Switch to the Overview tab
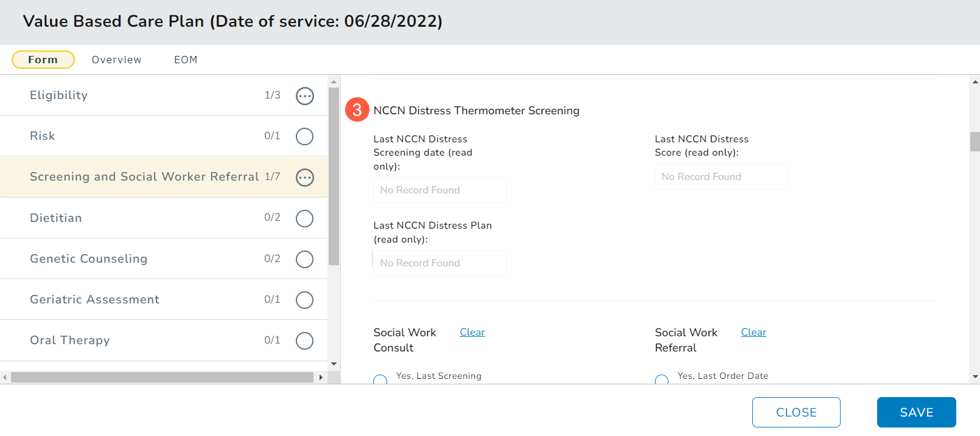 point(116,60)
